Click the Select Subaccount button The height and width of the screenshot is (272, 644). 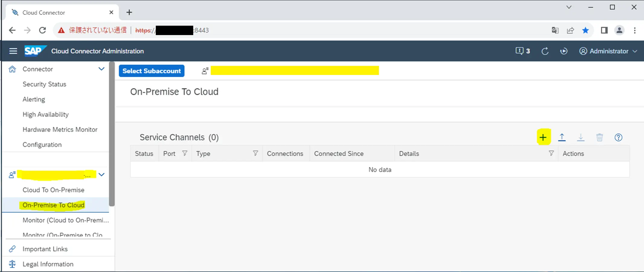pyautogui.click(x=152, y=71)
